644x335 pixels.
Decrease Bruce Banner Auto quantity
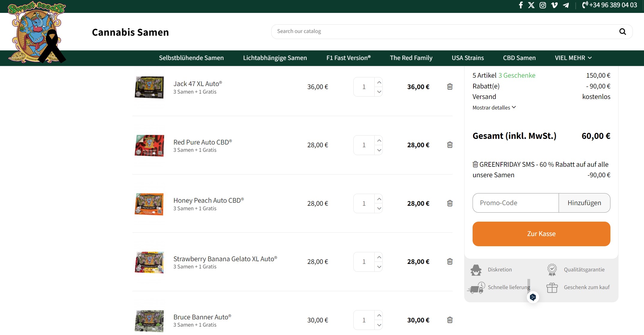coord(379,325)
